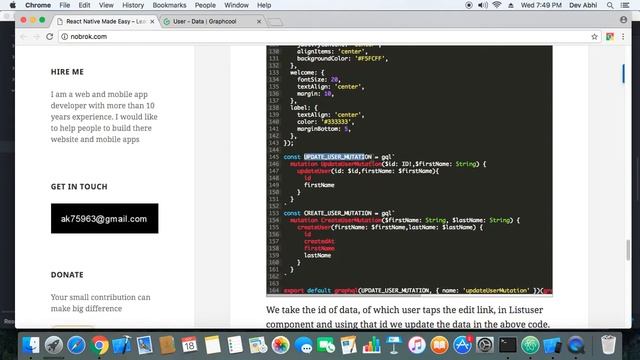Open the Help menu
This screenshot has height=360, width=640.
264,5
